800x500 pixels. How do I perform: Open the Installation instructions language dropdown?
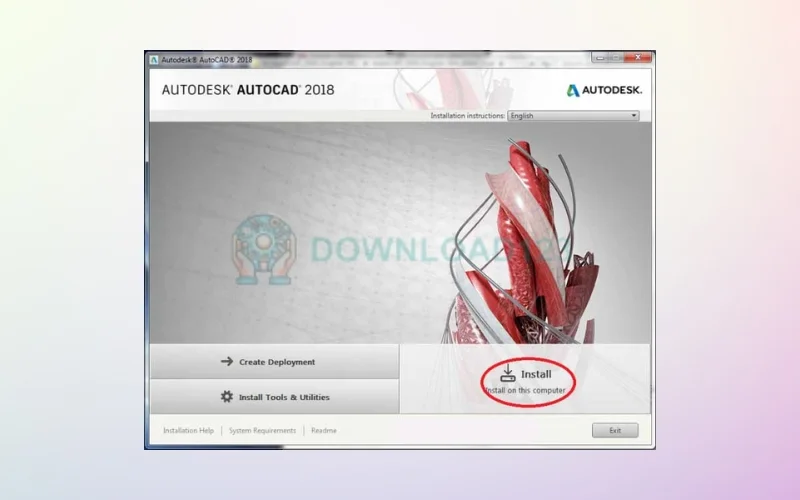point(572,116)
